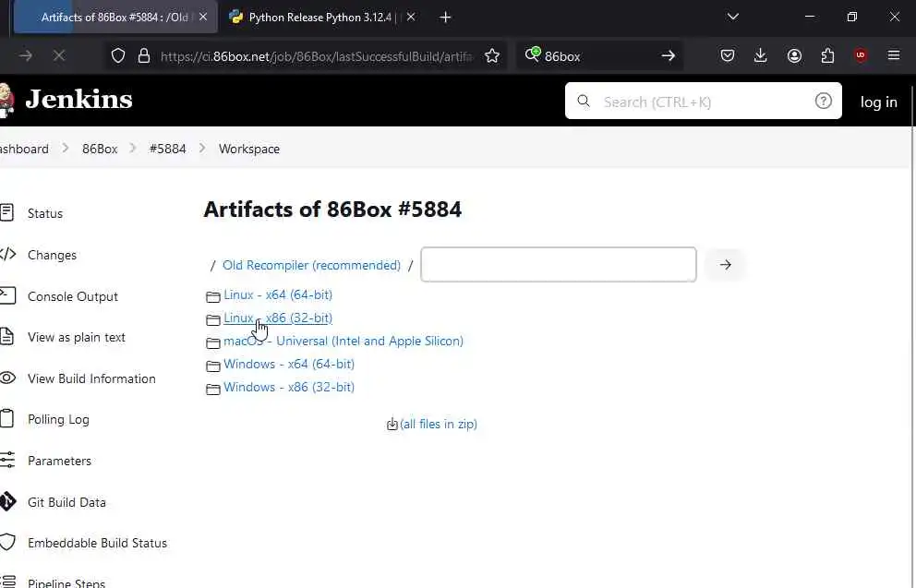The width and height of the screenshot is (916, 588).
Task: Open the Linux - x86 (32-bit) folder
Action: click(278, 318)
